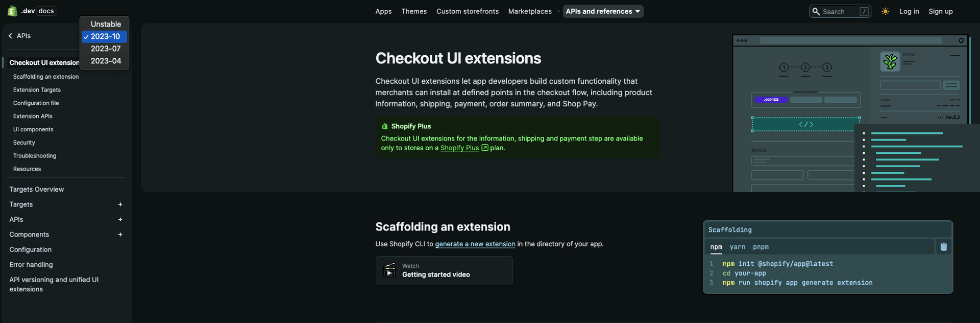The height and width of the screenshot is (323, 980).
Task: Open API versioning and unified UI extensions
Action: (54, 284)
